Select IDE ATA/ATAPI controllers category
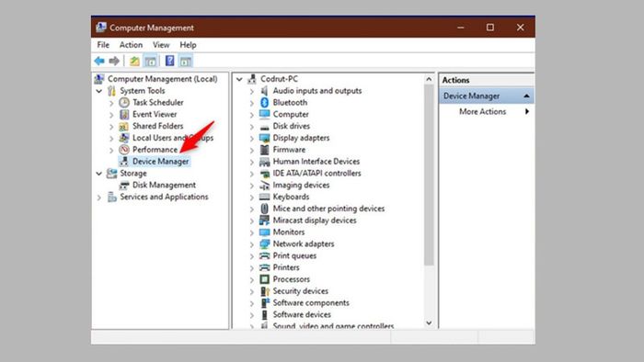Screen dimensions: 644x362 316,174
